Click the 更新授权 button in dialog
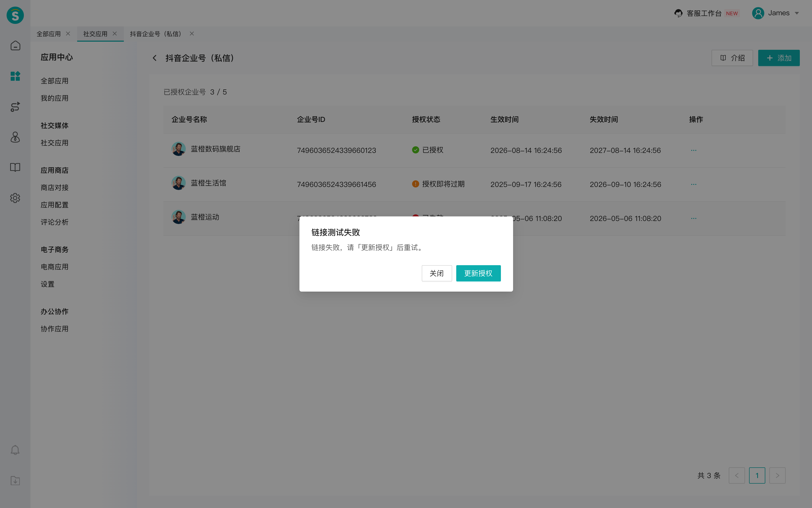 coord(478,273)
